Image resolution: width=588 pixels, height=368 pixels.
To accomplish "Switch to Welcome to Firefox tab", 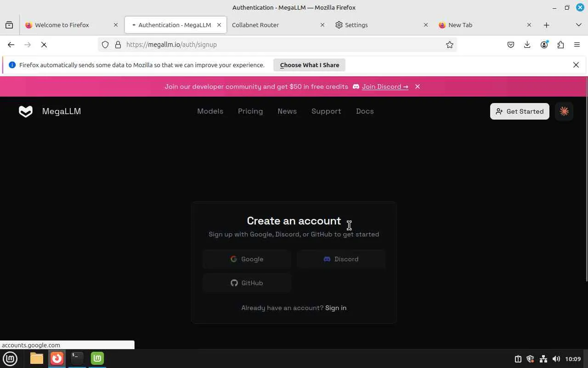I will point(72,25).
